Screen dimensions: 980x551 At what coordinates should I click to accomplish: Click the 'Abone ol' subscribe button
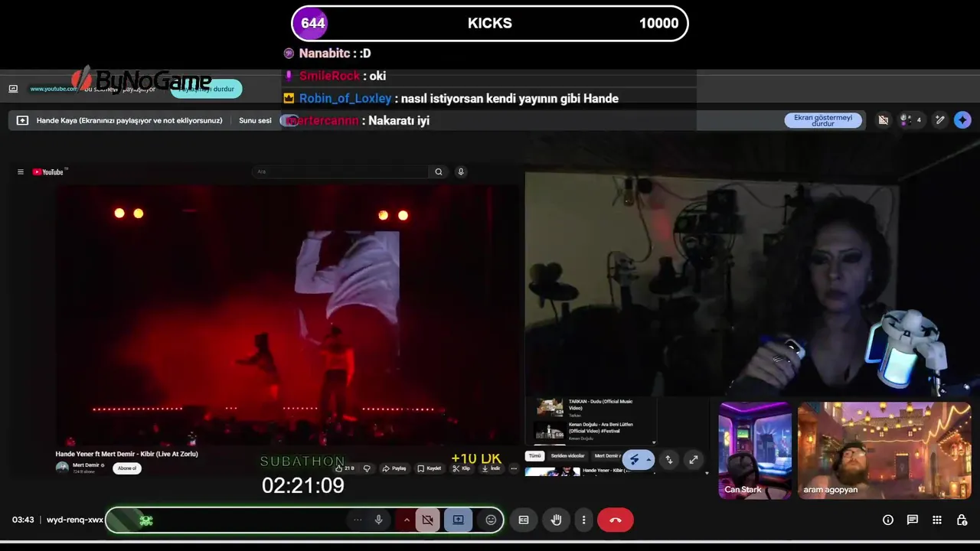pos(127,468)
